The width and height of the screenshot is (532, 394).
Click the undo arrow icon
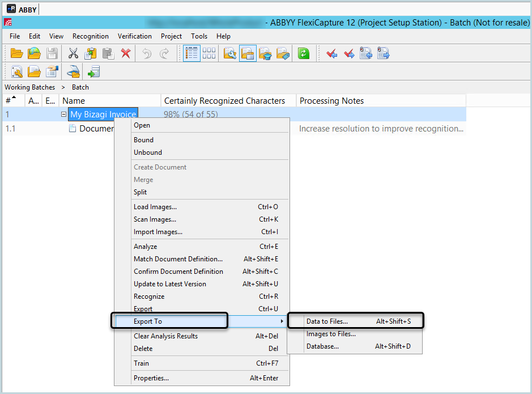147,53
